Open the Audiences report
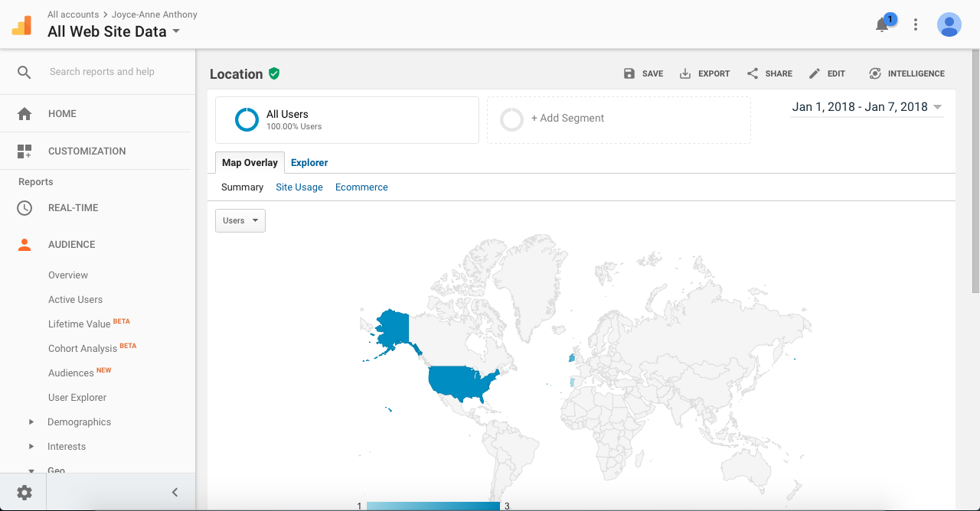980x511 pixels. tap(71, 373)
